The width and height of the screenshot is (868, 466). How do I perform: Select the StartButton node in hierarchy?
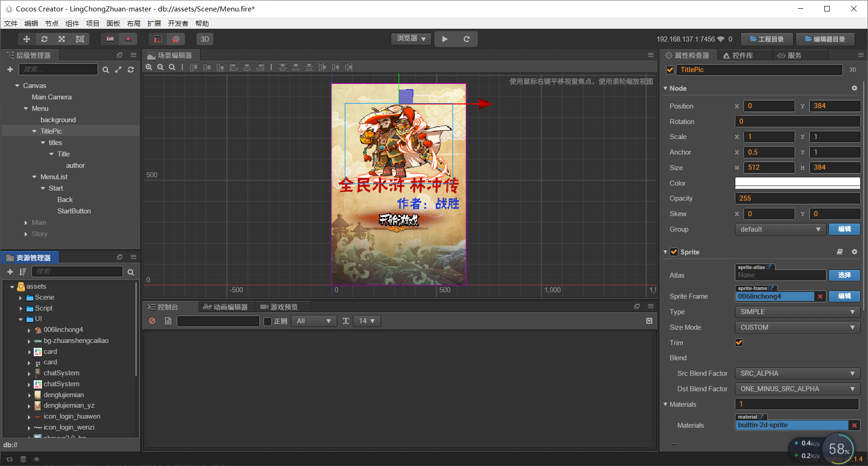coord(74,211)
